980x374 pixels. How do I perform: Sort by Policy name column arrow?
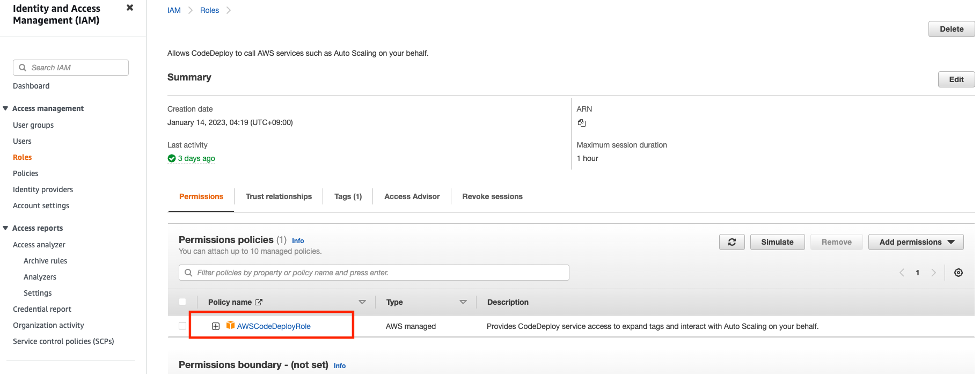point(362,302)
